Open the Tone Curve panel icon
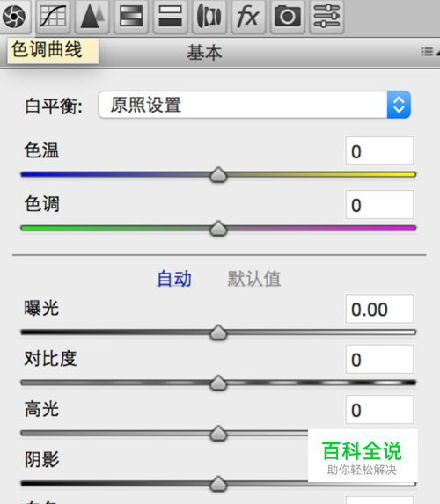The height and width of the screenshot is (504, 440). 53,16
